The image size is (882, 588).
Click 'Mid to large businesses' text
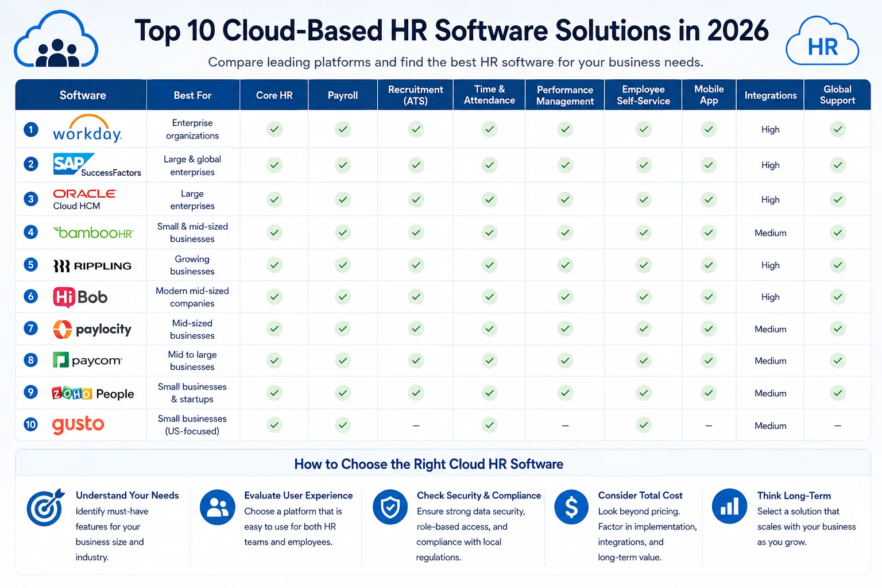192,361
